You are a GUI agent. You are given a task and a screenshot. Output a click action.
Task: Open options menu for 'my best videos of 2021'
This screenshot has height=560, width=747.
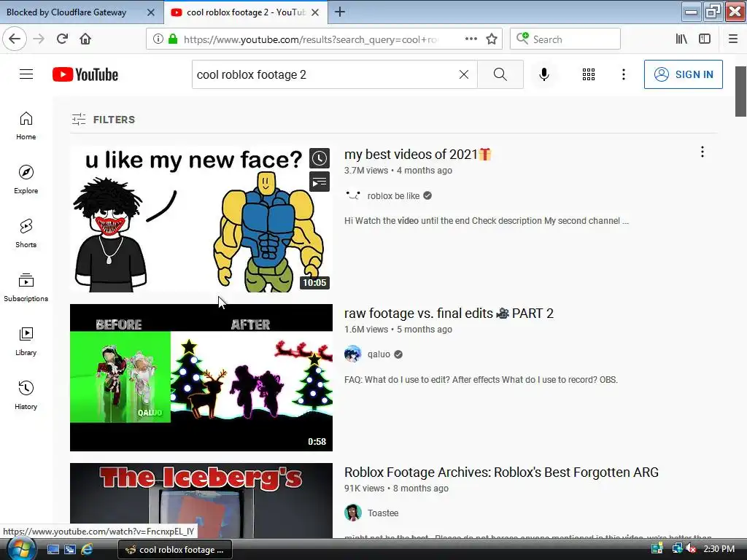pos(703,152)
